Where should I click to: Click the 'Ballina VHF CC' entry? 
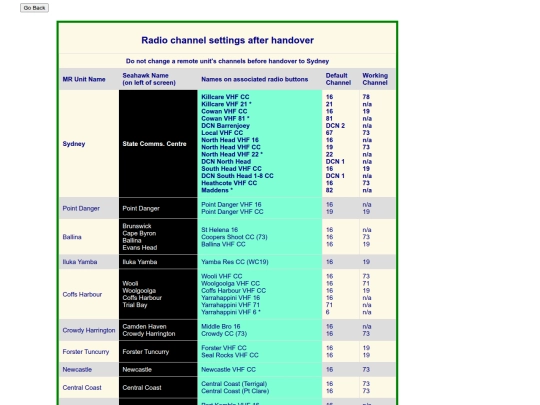pos(223,244)
